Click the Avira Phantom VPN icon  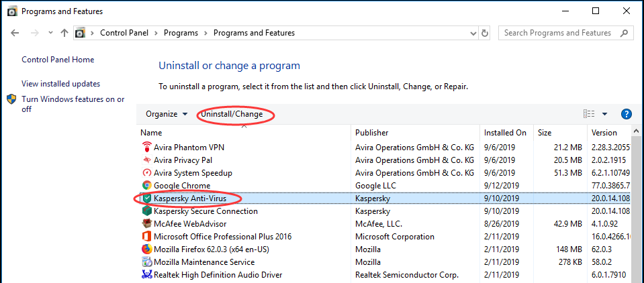pyautogui.click(x=146, y=147)
